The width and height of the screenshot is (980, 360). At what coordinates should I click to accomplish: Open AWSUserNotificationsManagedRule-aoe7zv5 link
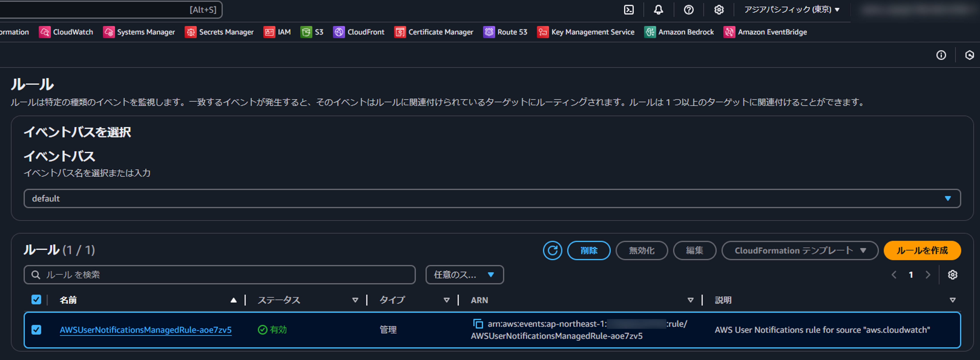(145, 330)
